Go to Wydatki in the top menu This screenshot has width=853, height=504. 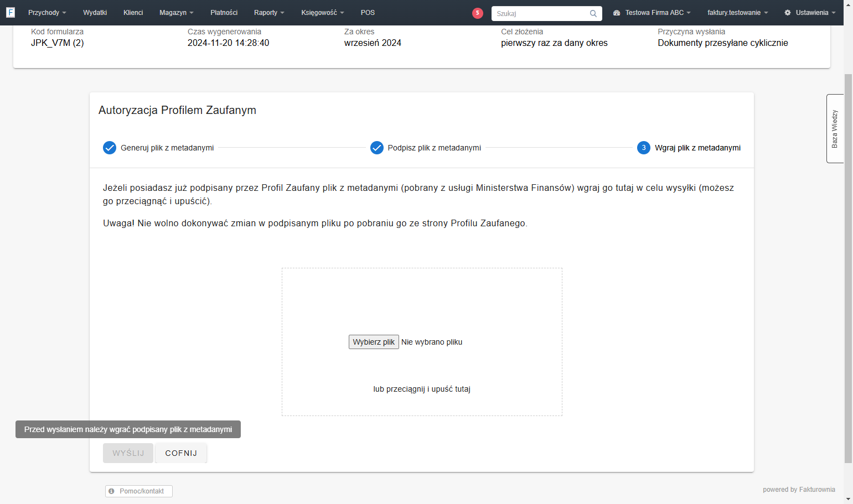95,13
